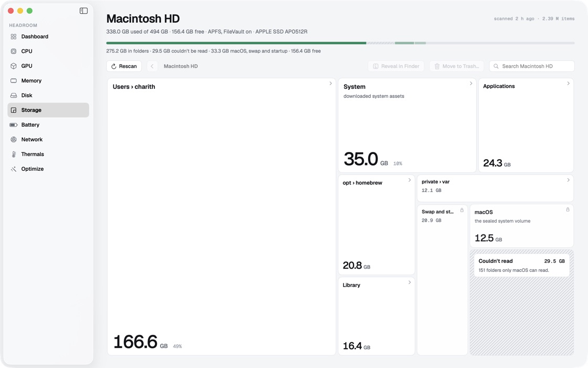Viewport: 588px width, 368px height.
Task: Click the Network globe icon
Action: (14, 139)
